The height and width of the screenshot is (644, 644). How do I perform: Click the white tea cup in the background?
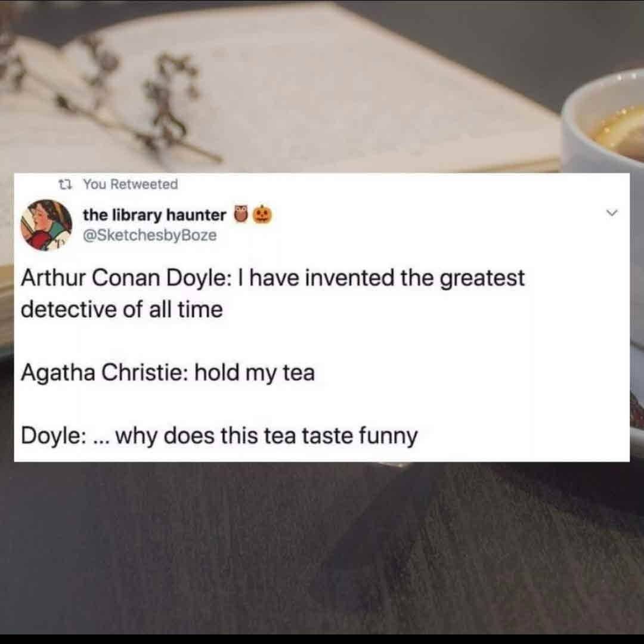[602, 123]
